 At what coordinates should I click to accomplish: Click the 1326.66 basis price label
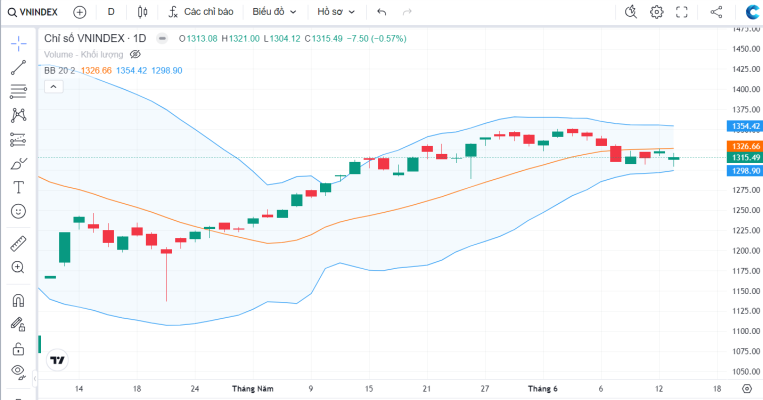click(745, 146)
